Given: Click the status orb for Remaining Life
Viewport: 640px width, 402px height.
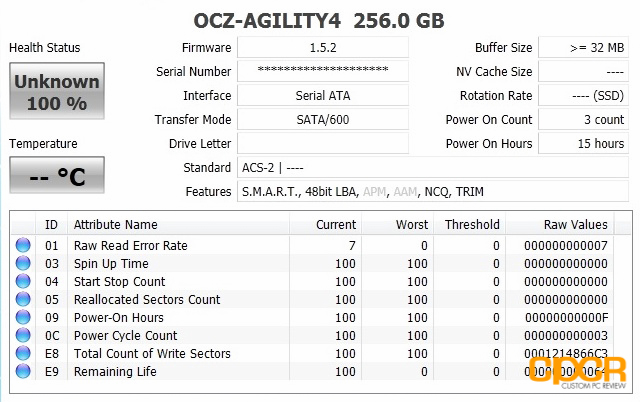Looking at the screenshot, I should pyautogui.click(x=23, y=371).
